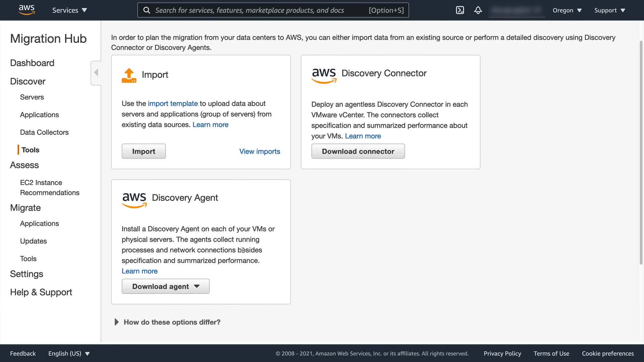Viewport: 644px width, 362px height.
Task: Open the Services dropdown menu
Action: [x=69, y=10]
